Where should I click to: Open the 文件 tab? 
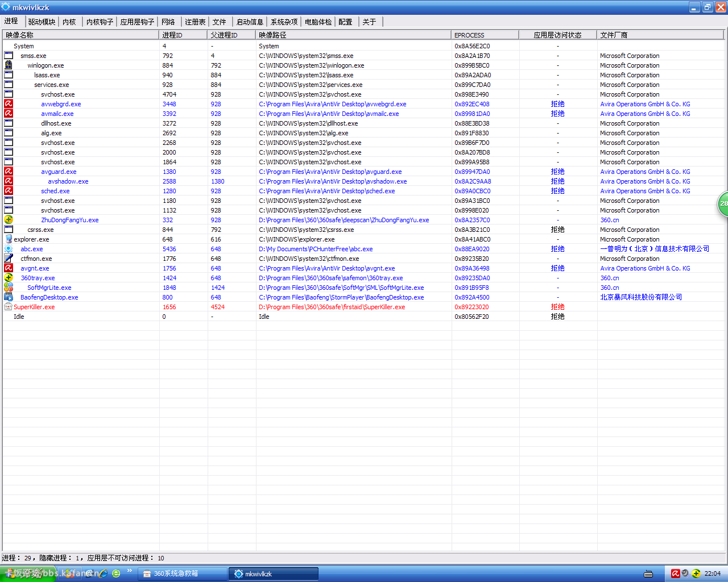click(x=220, y=22)
